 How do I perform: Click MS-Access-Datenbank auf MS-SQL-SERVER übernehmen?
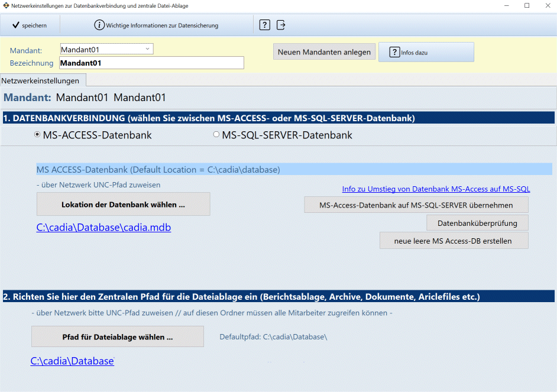click(x=416, y=205)
